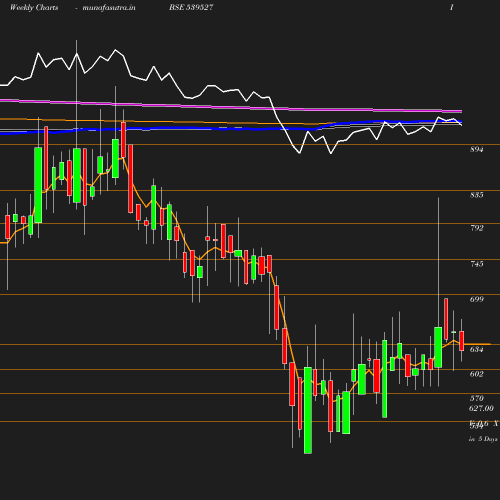Viewport: 500px width, 500px height.
Task: Click the 'Weekly Charts' title text
Action: pyautogui.click(x=34, y=8)
